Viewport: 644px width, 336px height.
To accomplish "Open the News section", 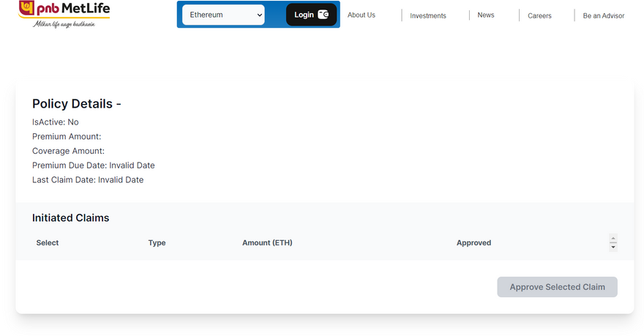I will (485, 15).
